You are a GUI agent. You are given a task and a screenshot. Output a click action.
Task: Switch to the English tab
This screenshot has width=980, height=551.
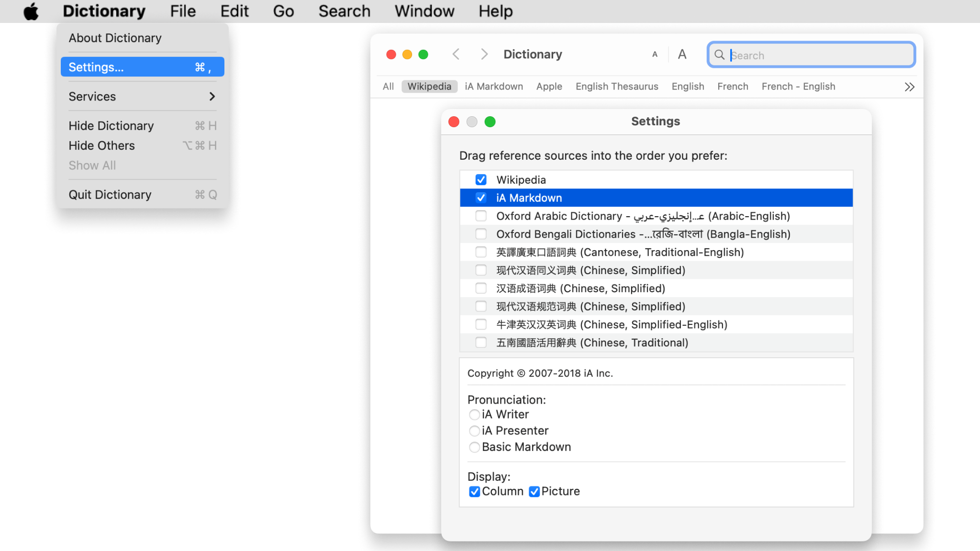pos(688,87)
